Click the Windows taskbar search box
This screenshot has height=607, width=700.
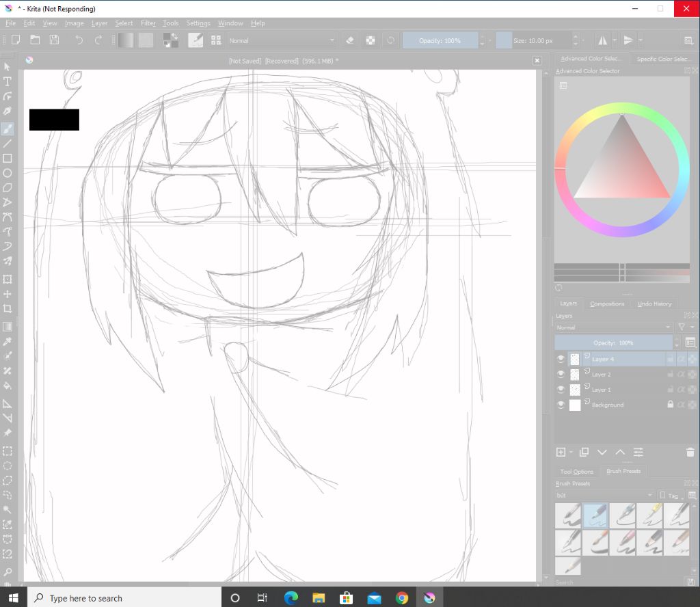click(x=124, y=597)
